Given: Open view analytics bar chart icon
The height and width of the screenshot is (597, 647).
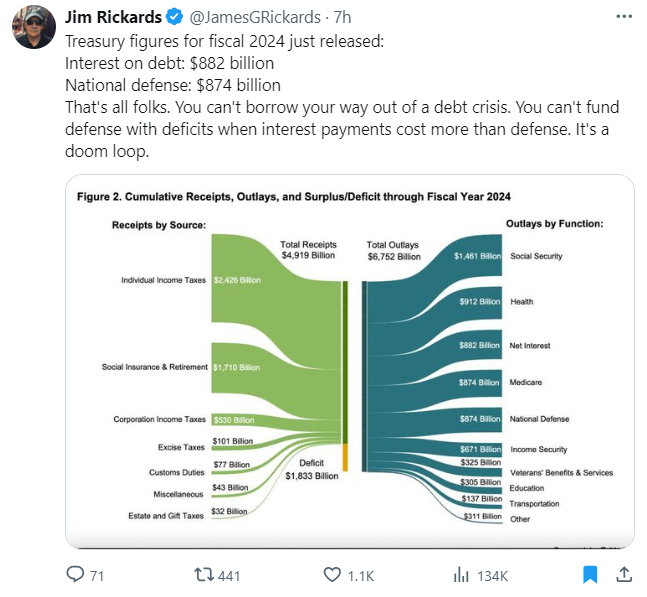Looking at the screenshot, I should point(462,575).
